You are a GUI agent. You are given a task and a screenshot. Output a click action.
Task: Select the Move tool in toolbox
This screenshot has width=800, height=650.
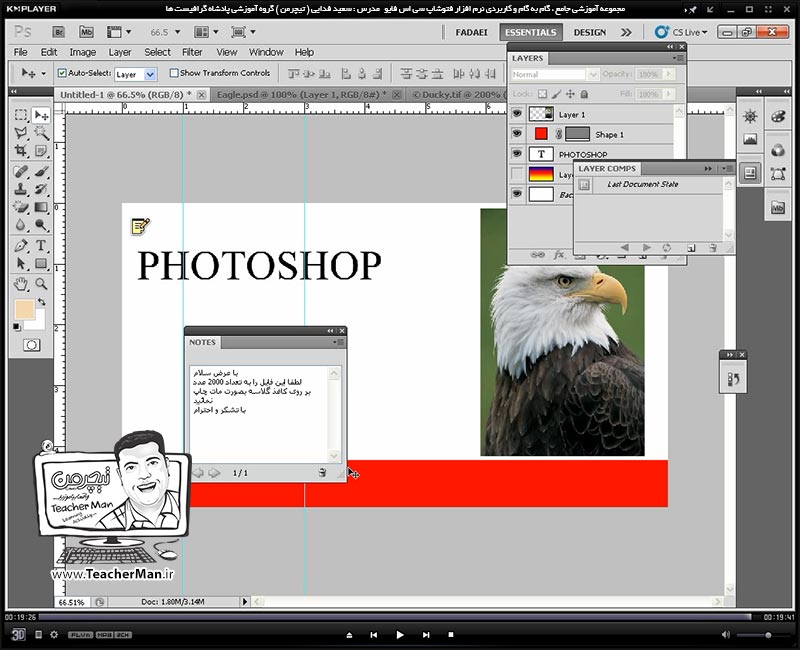coord(41,115)
